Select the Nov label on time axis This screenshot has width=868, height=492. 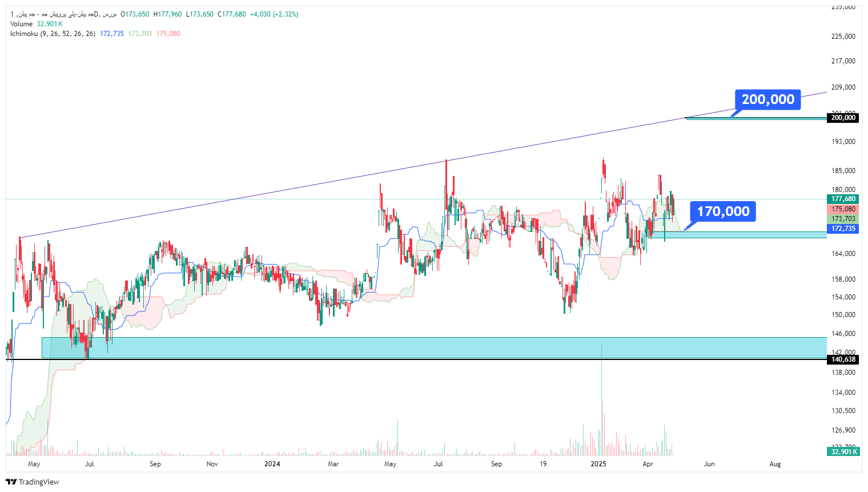coord(212,464)
